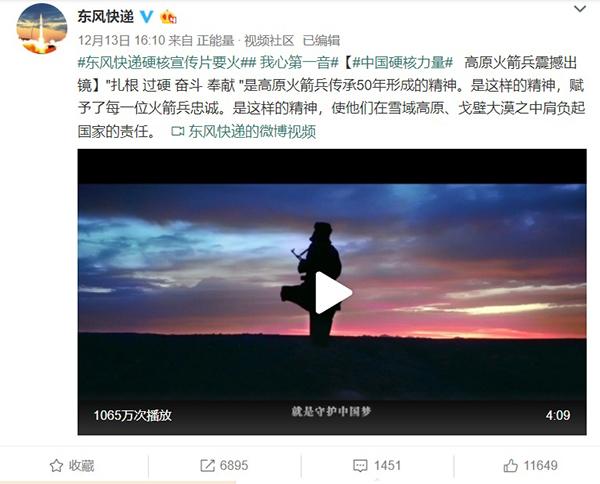Click the 4:09 video duration label
This screenshot has width=600, height=484.
(x=558, y=415)
